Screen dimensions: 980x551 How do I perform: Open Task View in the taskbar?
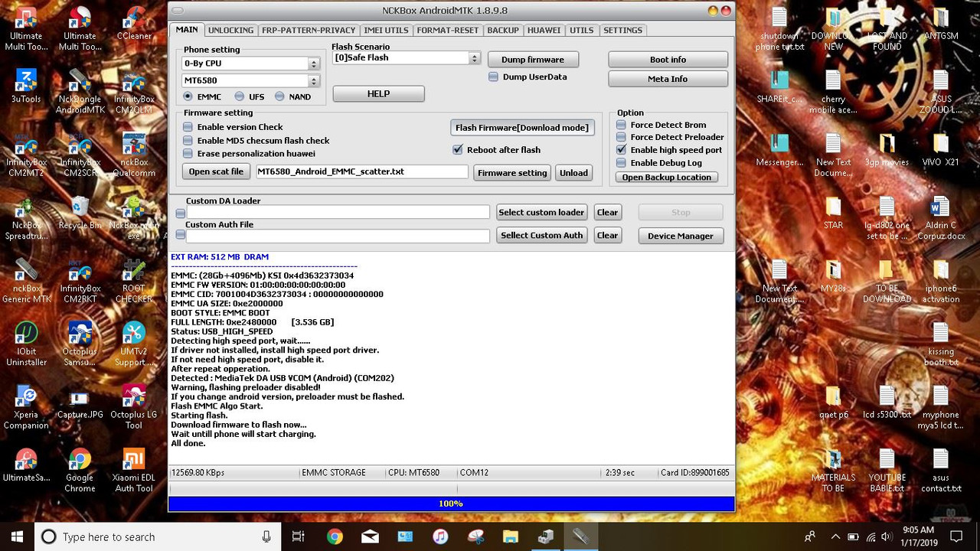(x=299, y=536)
